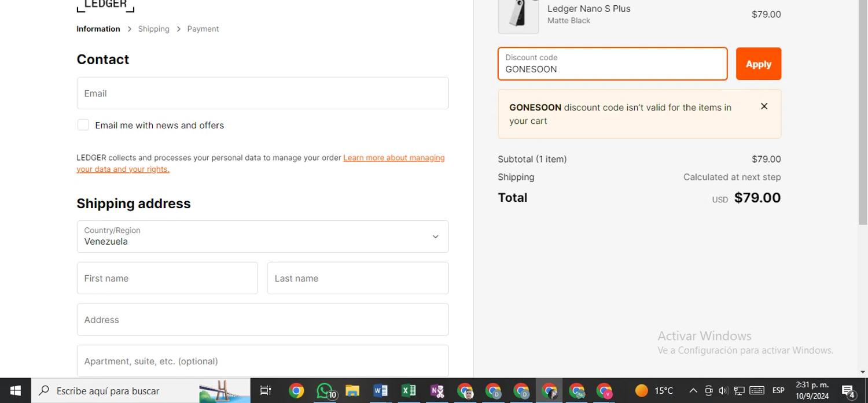This screenshot has width=868, height=403.
Task: Show hidden system tray icons
Action: [693, 391]
